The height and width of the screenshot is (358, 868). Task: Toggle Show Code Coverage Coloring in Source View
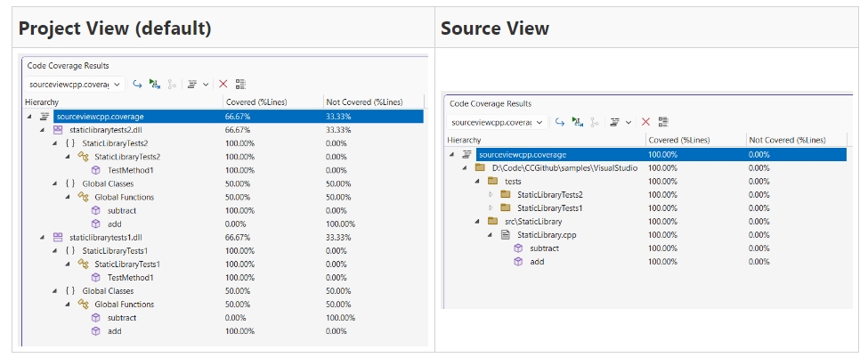point(577,121)
